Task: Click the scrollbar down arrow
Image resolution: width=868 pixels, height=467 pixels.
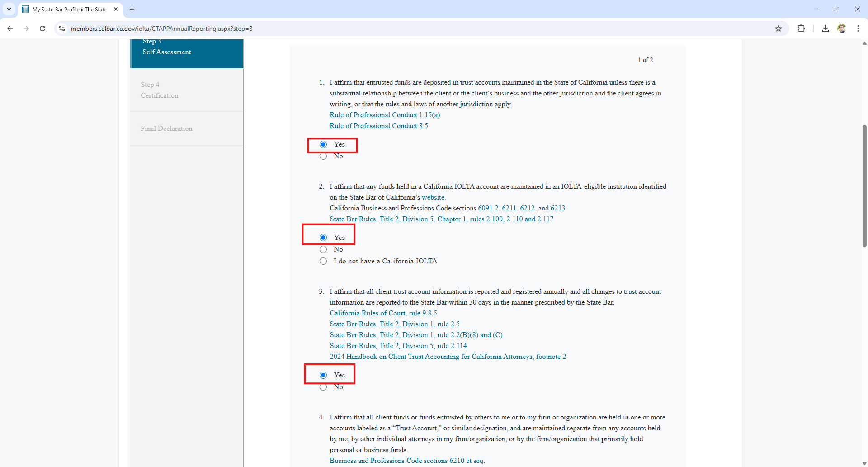Action: [x=864, y=463]
